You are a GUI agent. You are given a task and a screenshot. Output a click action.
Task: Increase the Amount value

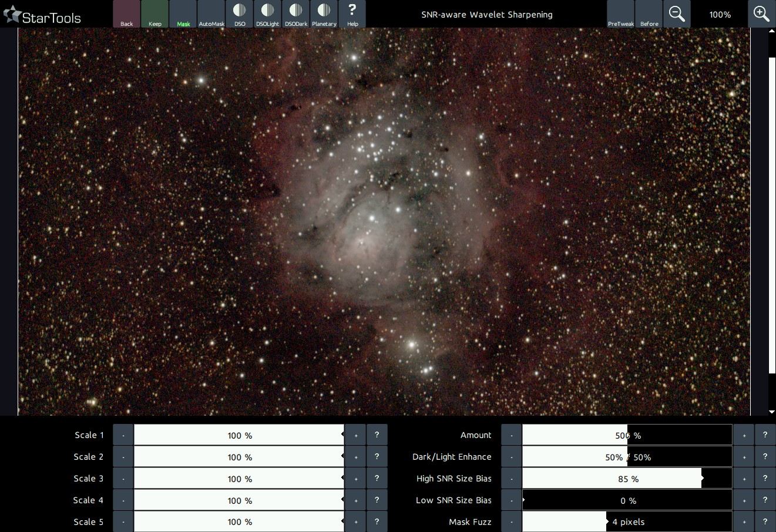(744, 435)
